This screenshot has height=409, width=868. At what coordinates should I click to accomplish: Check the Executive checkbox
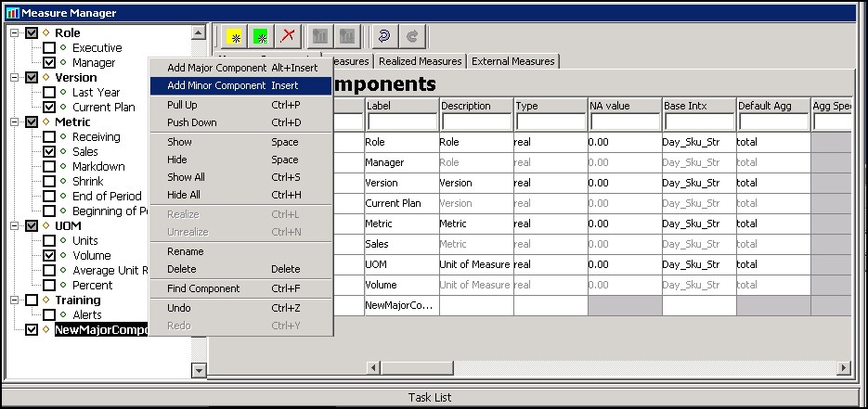[49, 48]
